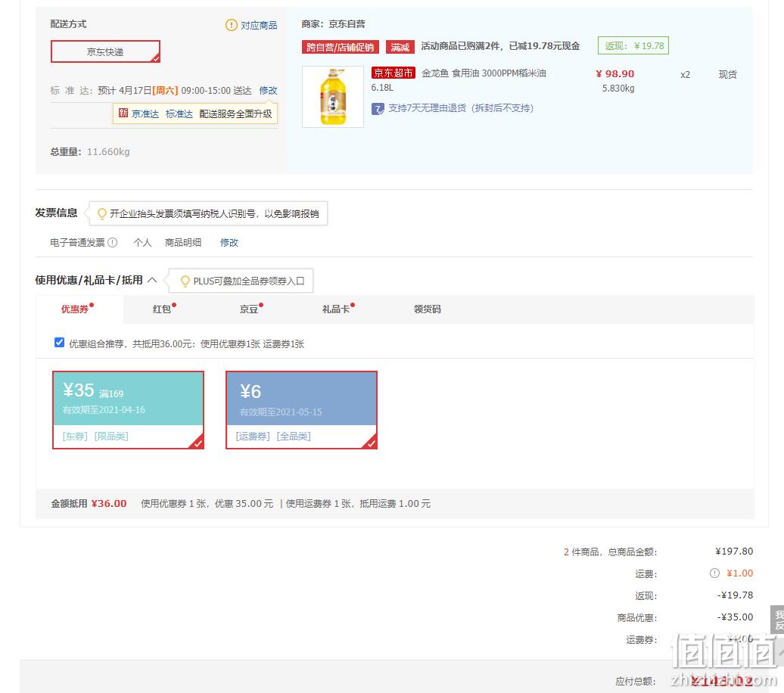Click 修改 next to delivery time
The width and height of the screenshot is (784, 693).
pos(268,91)
